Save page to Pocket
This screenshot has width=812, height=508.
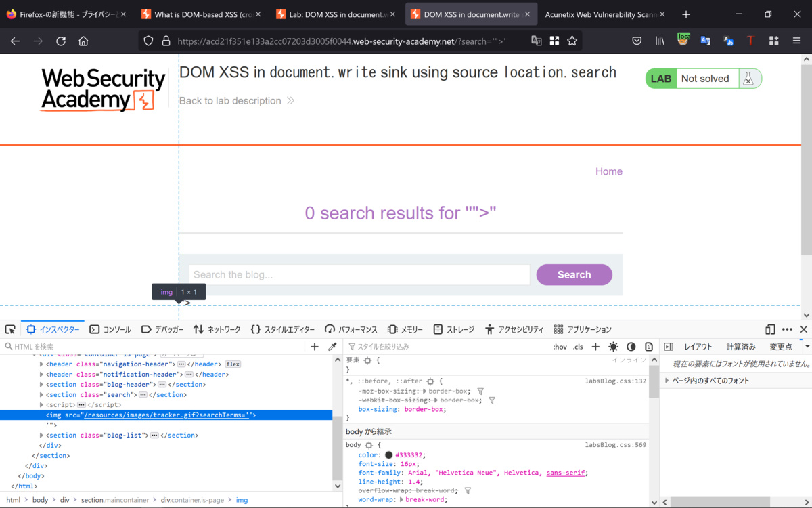tap(637, 41)
